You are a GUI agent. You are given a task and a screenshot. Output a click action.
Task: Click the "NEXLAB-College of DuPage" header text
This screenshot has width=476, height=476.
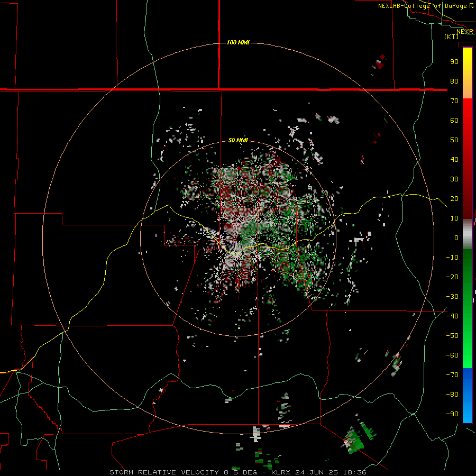coord(422,6)
